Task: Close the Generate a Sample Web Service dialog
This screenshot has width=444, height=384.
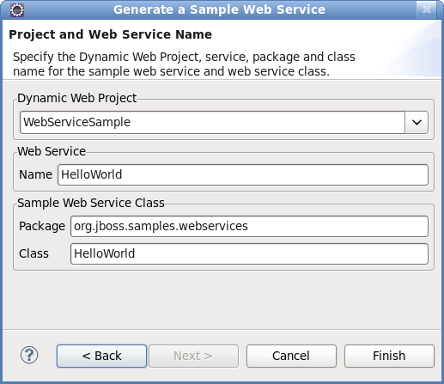Action: pyautogui.click(x=426, y=10)
